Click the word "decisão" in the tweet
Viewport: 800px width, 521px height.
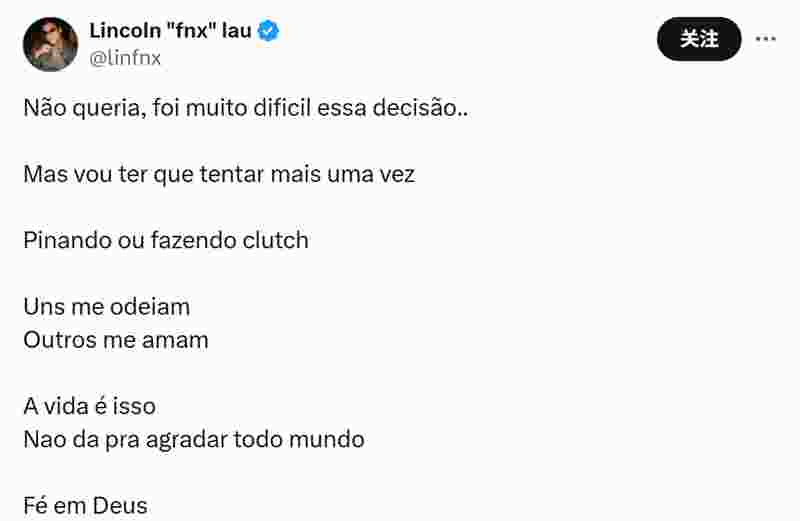click(414, 108)
